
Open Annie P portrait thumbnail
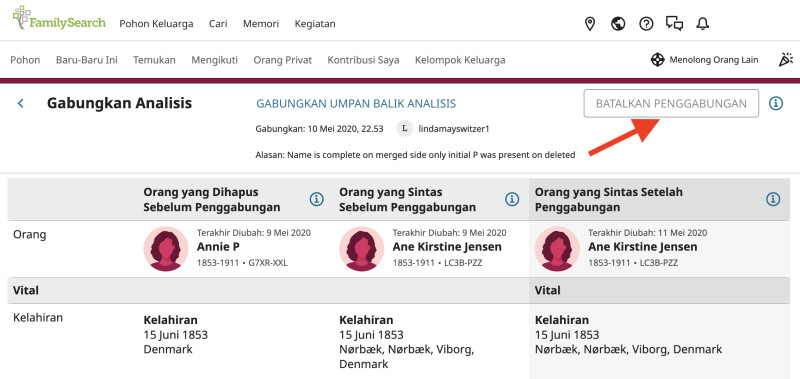tap(166, 249)
